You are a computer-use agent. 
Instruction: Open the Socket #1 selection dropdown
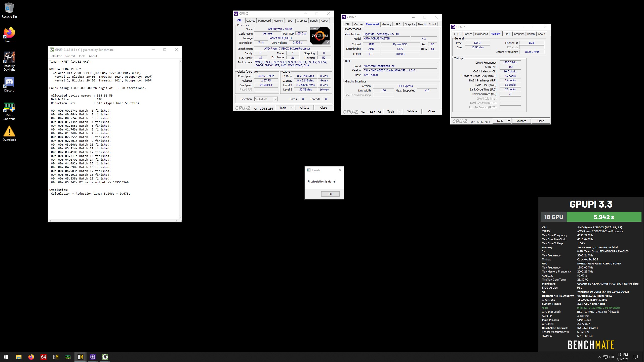[266, 99]
